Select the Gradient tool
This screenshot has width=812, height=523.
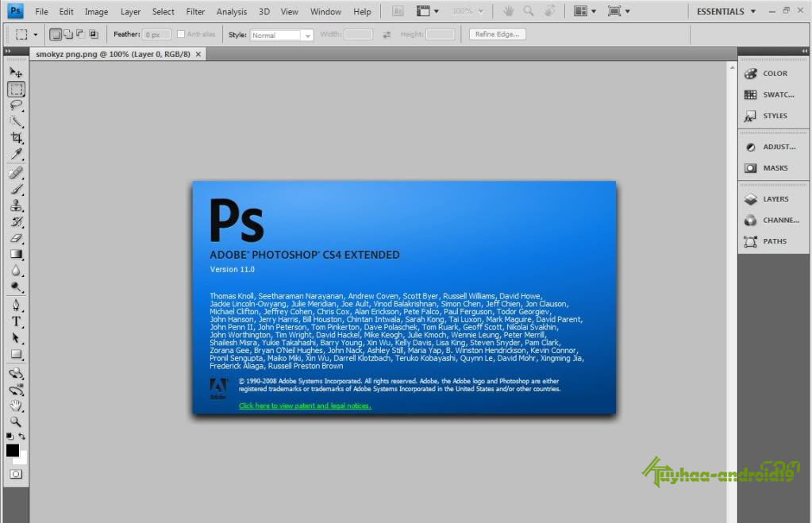(16, 254)
